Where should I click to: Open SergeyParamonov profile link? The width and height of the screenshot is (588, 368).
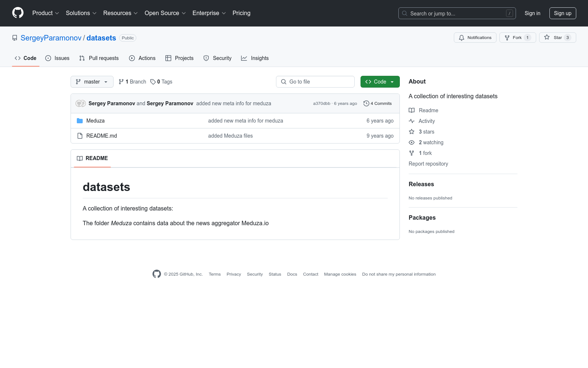click(51, 38)
